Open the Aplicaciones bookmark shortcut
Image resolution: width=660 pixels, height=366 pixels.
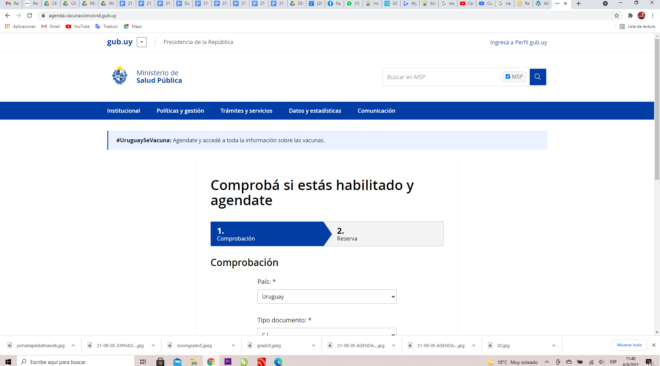20,27
